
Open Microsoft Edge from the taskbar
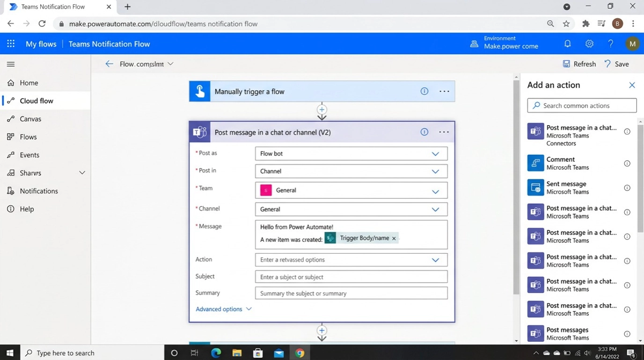216,353
